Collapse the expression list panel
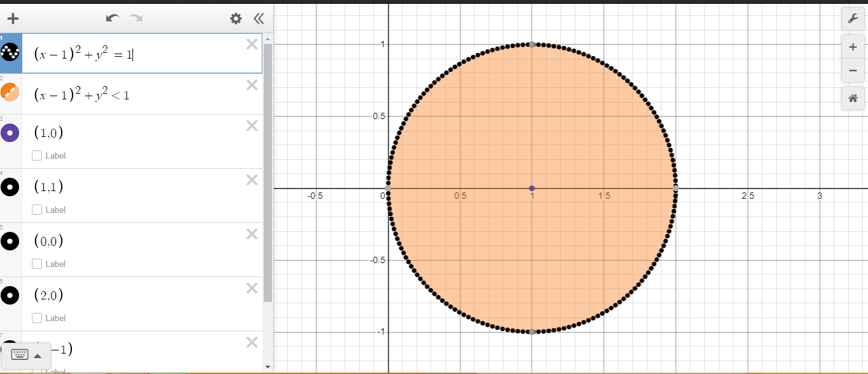 click(259, 18)
